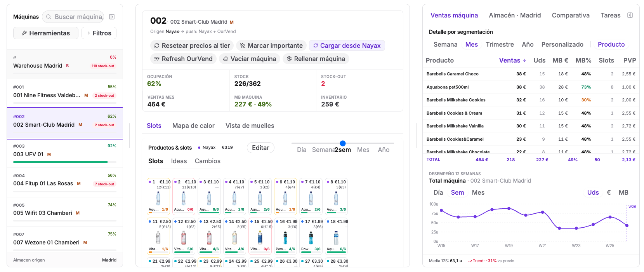Switch period to Mes in segmentation
Image resolution: width=644 pixels, height=272 pixels.
[472, 44]
